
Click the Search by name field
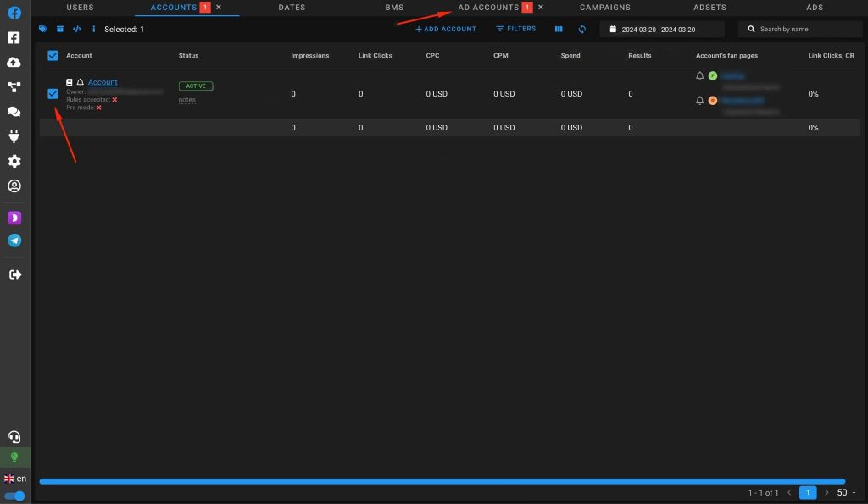point(800,30)
